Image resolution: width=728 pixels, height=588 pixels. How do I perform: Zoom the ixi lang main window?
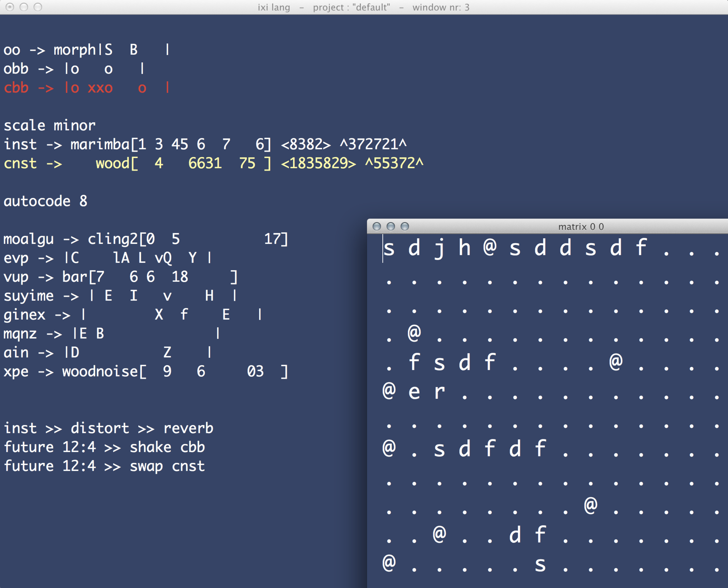pyautogui.click(x=38, y=7)
